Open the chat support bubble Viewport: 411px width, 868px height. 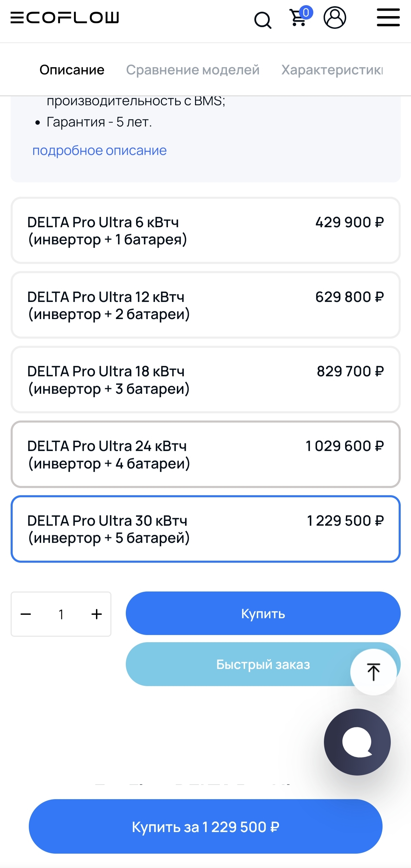[357, 742]
